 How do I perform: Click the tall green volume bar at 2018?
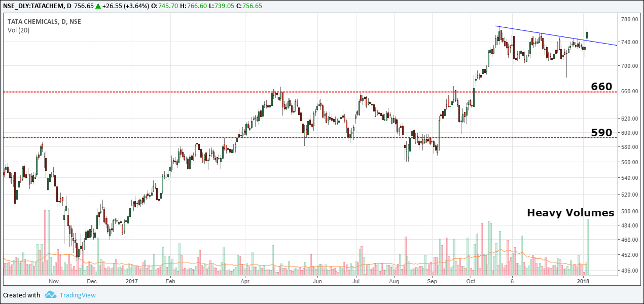[588, 247]
